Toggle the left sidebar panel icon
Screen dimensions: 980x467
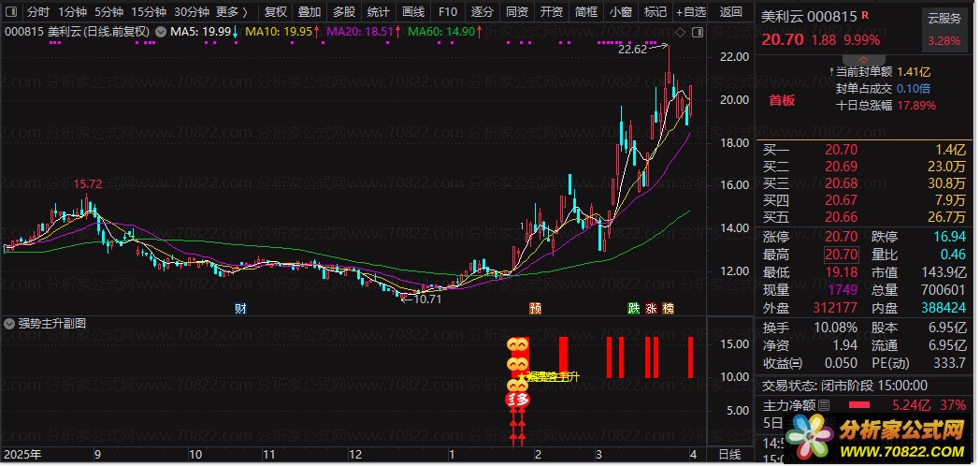click(10, 12)
